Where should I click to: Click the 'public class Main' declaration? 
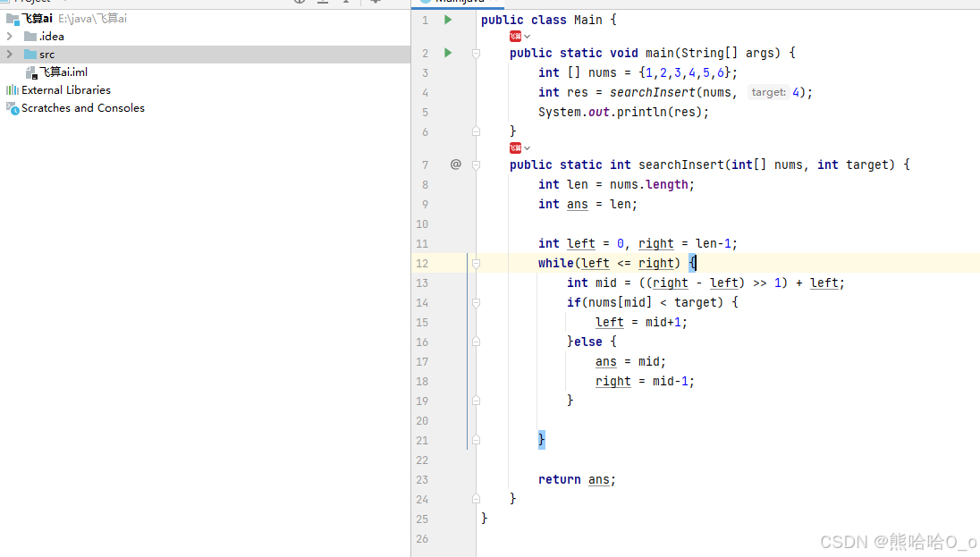[x=542, y=20]
